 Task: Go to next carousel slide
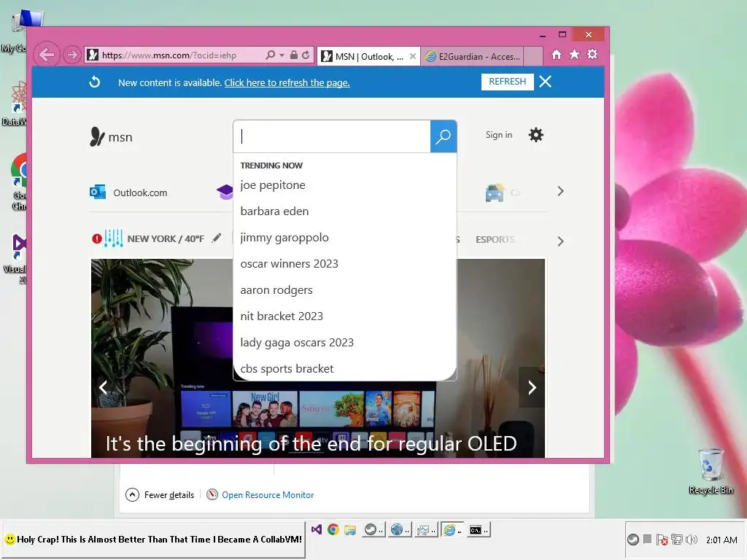pos(532,387)
